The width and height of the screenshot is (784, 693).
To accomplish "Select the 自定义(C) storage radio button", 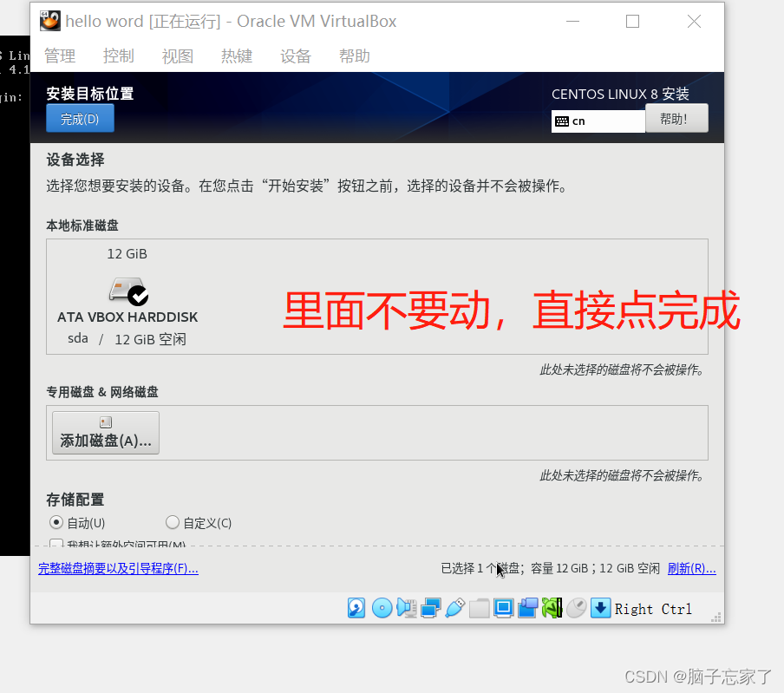I will [173, 522].
